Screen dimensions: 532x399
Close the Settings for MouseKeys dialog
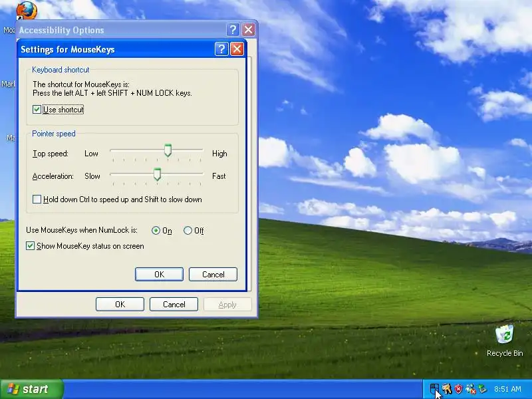237,49
